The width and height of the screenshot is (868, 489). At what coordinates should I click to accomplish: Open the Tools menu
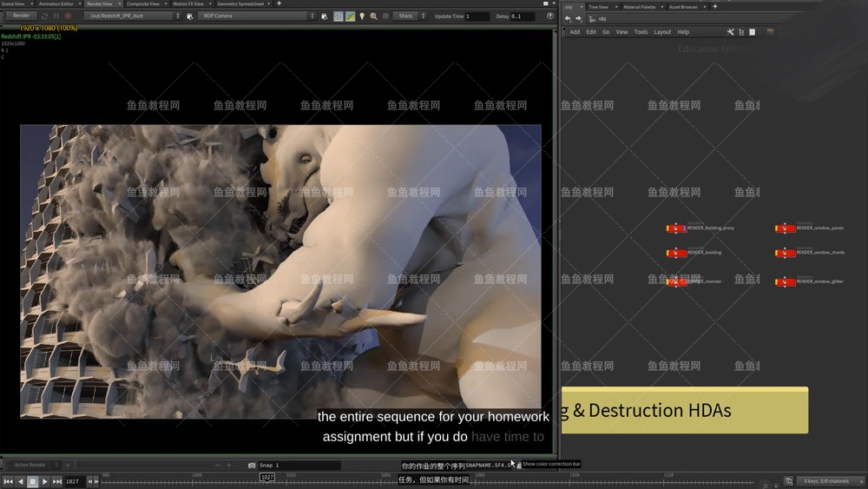(641, 32)
